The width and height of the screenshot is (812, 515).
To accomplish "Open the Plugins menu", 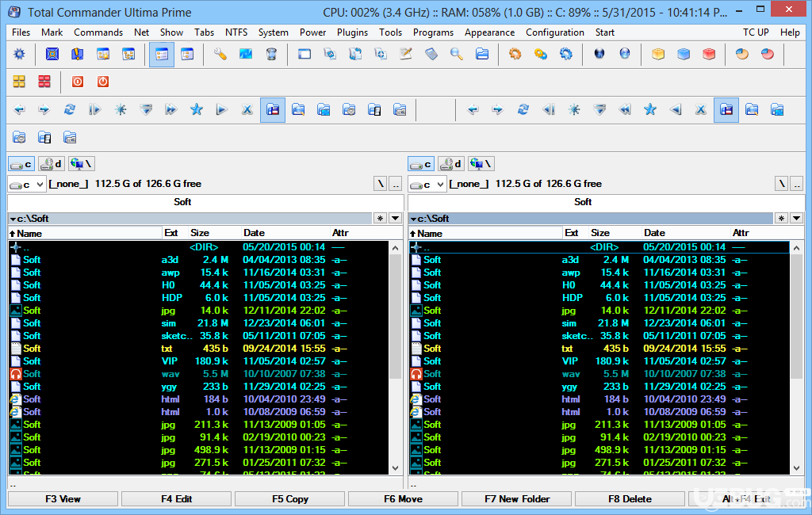I will (352, 32).
